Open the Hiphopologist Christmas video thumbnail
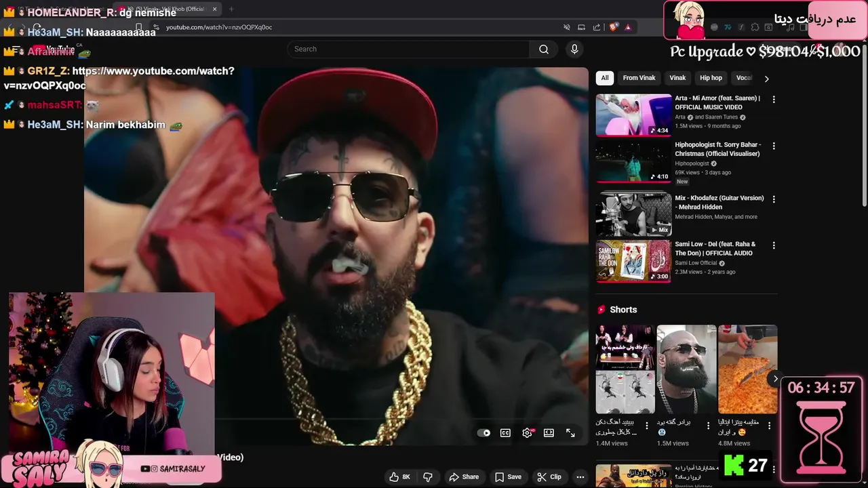The height and width of the screenshot is (488, 868). point(633,161)
